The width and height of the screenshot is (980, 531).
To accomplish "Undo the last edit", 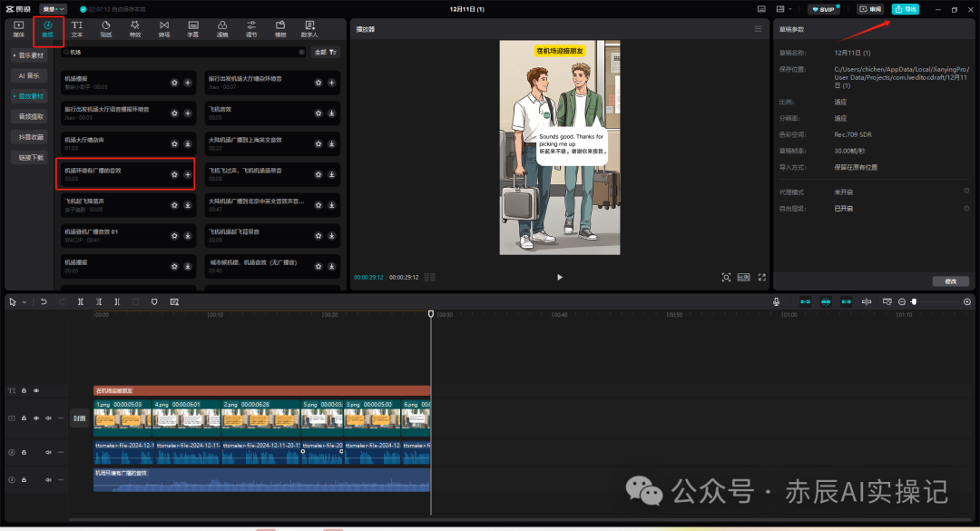I will point(44,302).
